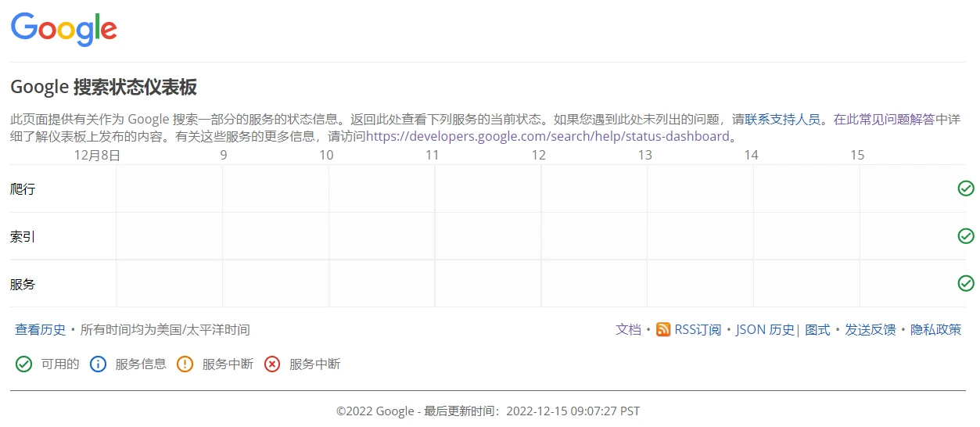Click the green check icon for 服务
The image size is (980, 427).
tap(966, 283)
